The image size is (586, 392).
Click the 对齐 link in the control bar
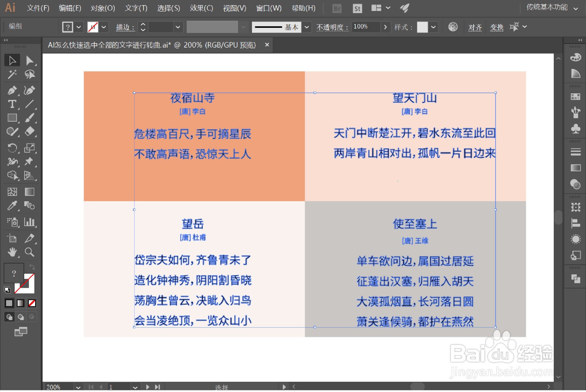475,27
